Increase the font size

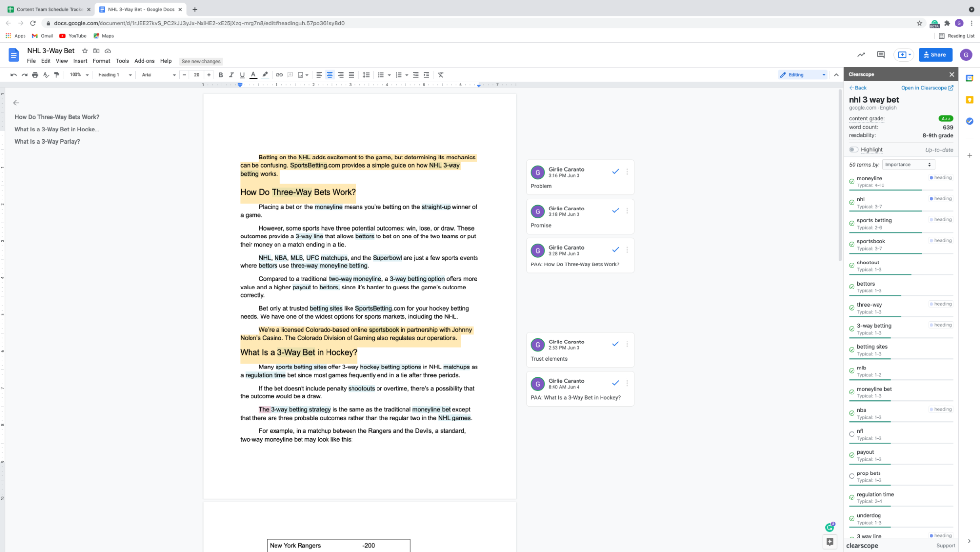209,75
